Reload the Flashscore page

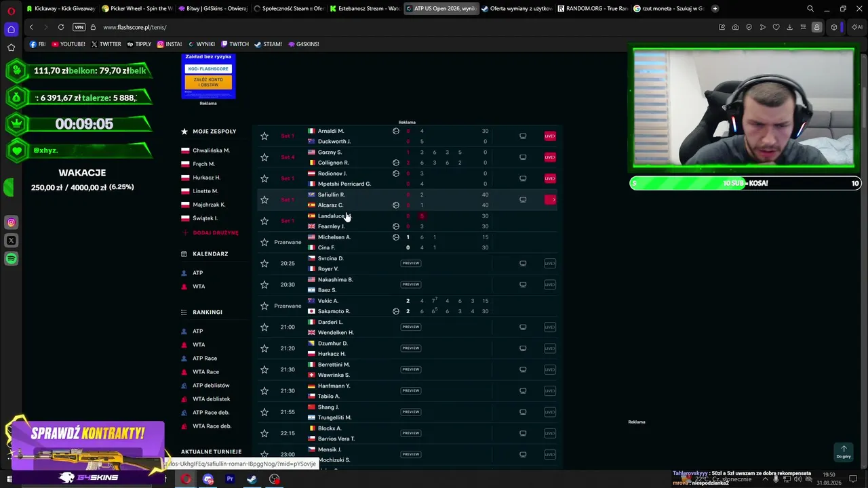tap(61, 27)
